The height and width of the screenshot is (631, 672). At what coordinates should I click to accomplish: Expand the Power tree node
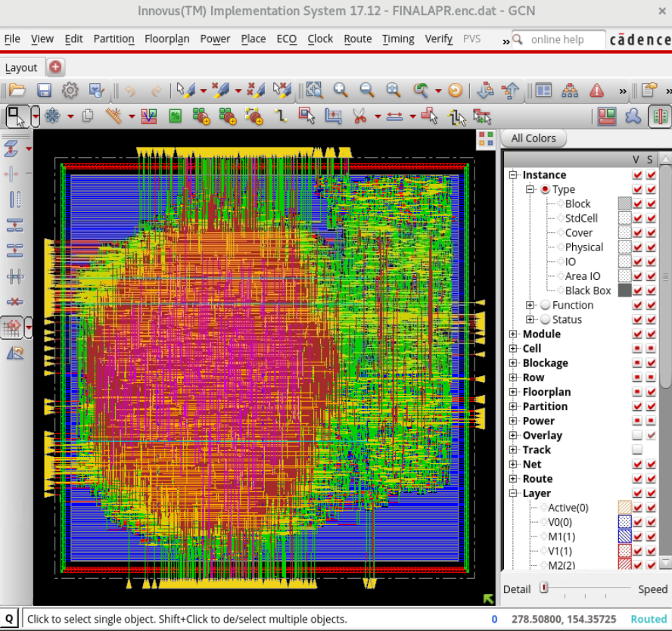point(513,421)
